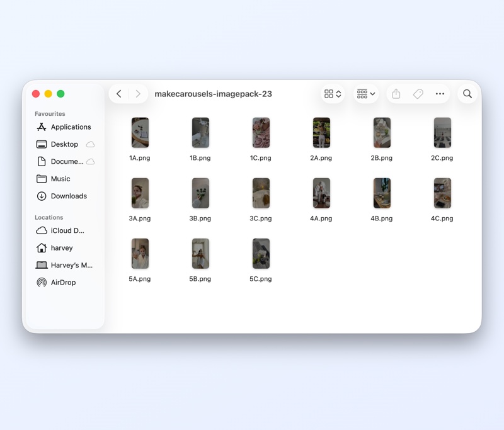Click on the 4B.png thumbnail
The image size is (504, 430).
(382, 193)
